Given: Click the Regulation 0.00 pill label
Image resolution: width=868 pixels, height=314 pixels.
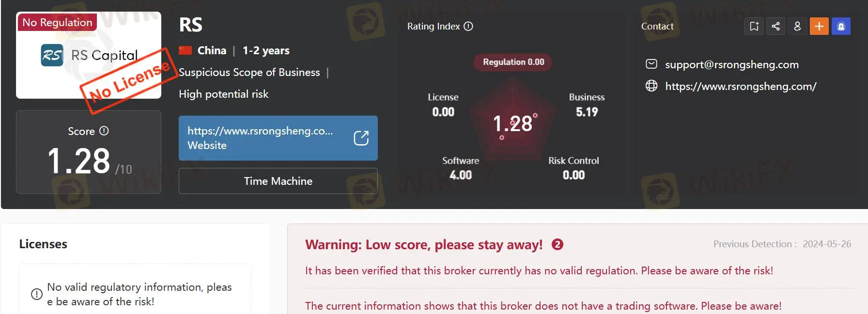Looking at the screenshot, I should (x=513, y=62).
